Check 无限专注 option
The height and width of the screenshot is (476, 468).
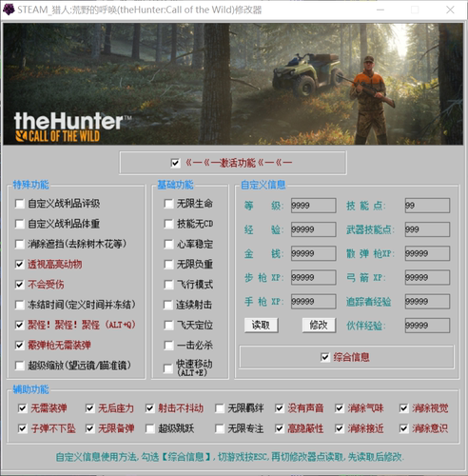pos(219,429)
